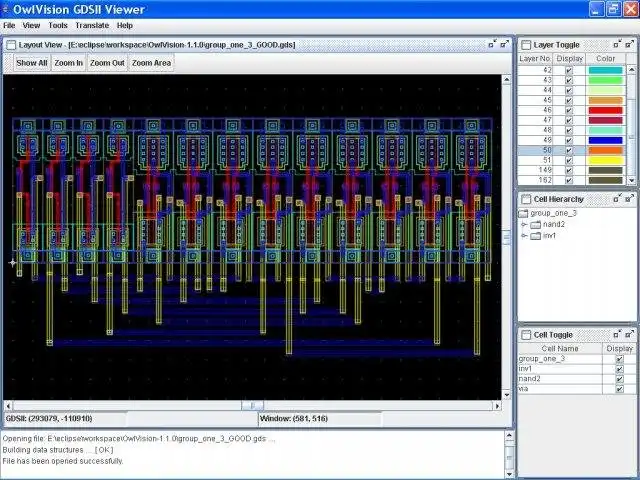This screenshot has width=640, height=480.
Task: Click the Cell Hierarchy panel icon
Action: (527, 199)
